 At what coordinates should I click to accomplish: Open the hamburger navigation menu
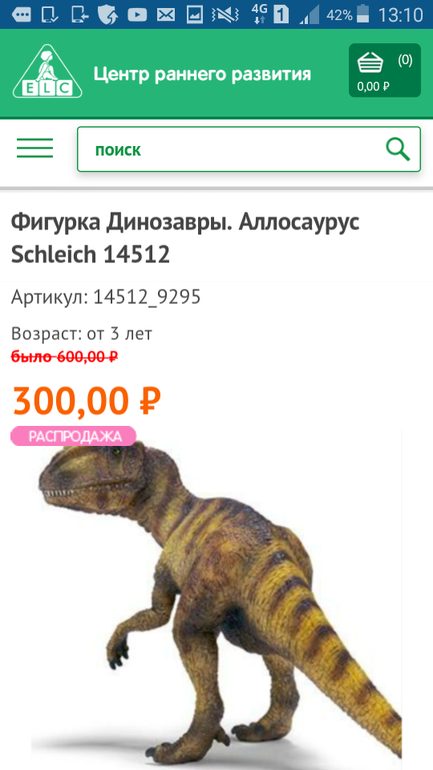35,148
